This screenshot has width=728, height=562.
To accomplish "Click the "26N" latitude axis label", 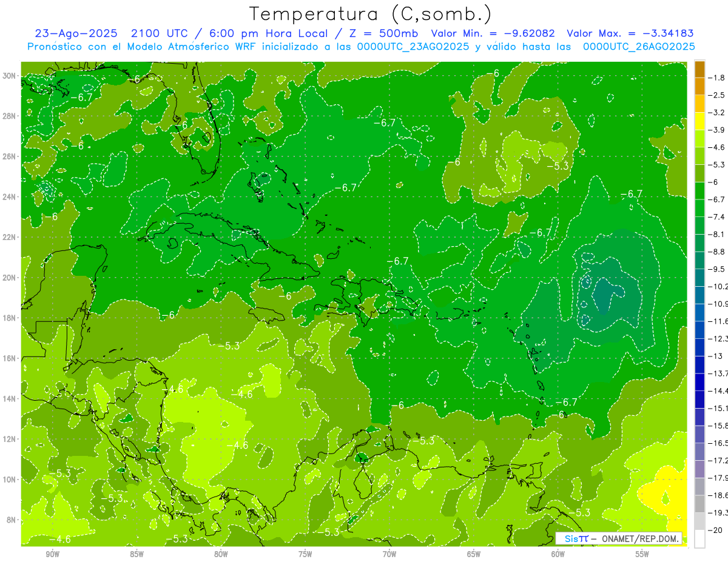I will click(x=10, y=156).
